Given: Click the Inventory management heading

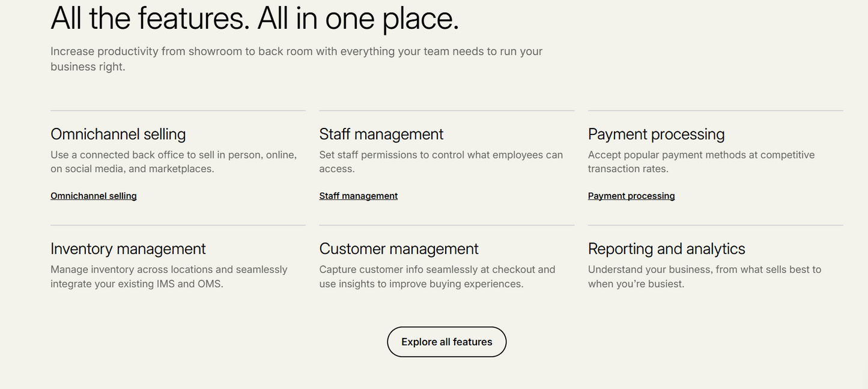Looking at the screenshot, I should click(x=128, y=249).
